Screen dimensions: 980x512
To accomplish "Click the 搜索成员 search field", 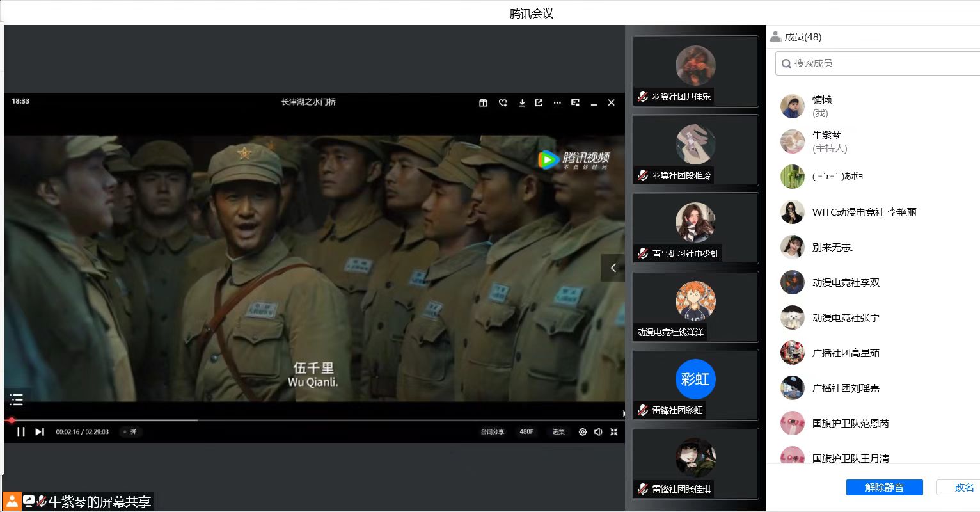I will click(878, 63).
